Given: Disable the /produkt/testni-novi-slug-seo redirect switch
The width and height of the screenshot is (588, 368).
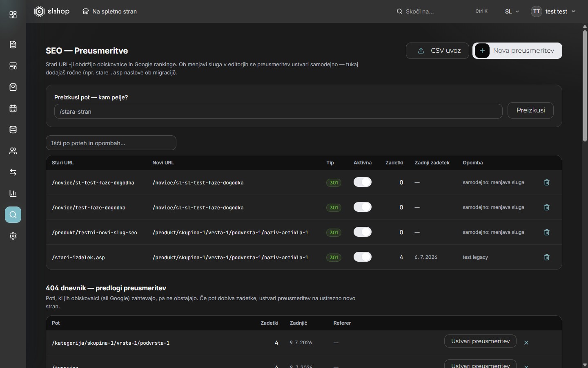Looking at the screenshot, I should (x=363, y=232).
